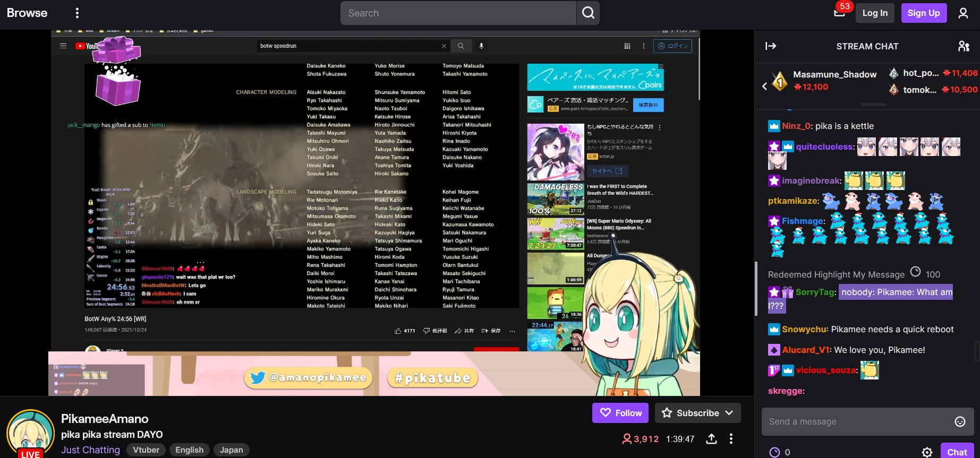
Task: Select the Vtuber tag
Action: pyautogui.click(x=146, y=450)
